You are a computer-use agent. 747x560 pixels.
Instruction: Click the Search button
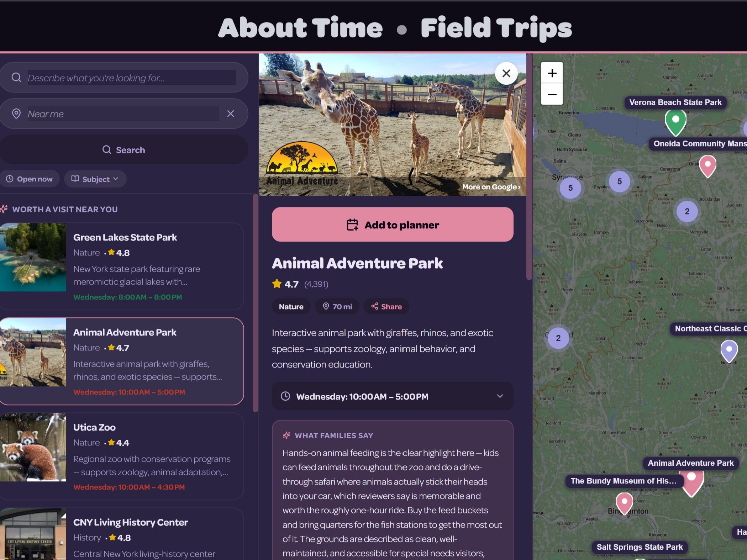tap(124, 150)
